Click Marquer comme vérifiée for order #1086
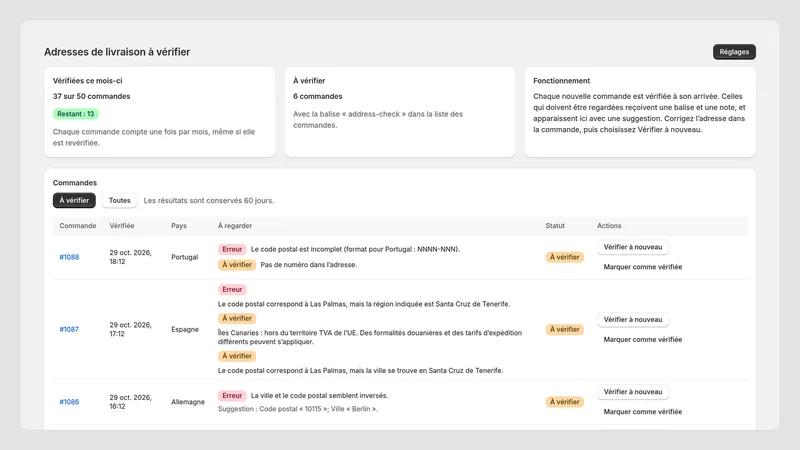800x450 pixels. pos(642,412)
